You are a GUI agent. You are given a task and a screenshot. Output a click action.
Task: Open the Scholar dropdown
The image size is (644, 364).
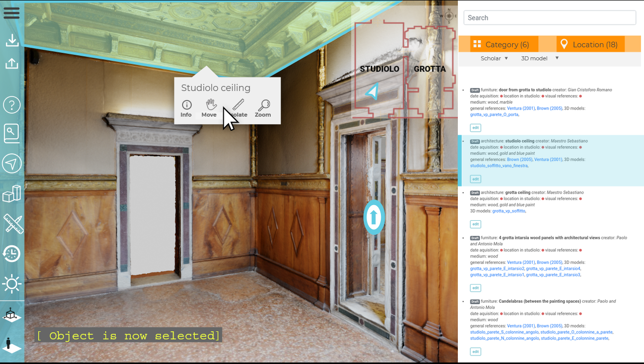click(494, 58)
